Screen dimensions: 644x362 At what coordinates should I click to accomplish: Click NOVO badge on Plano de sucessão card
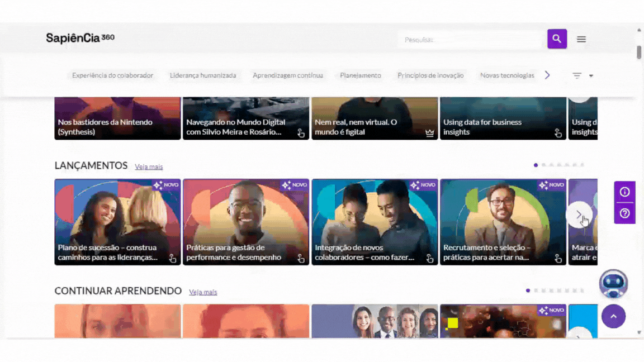166,185
